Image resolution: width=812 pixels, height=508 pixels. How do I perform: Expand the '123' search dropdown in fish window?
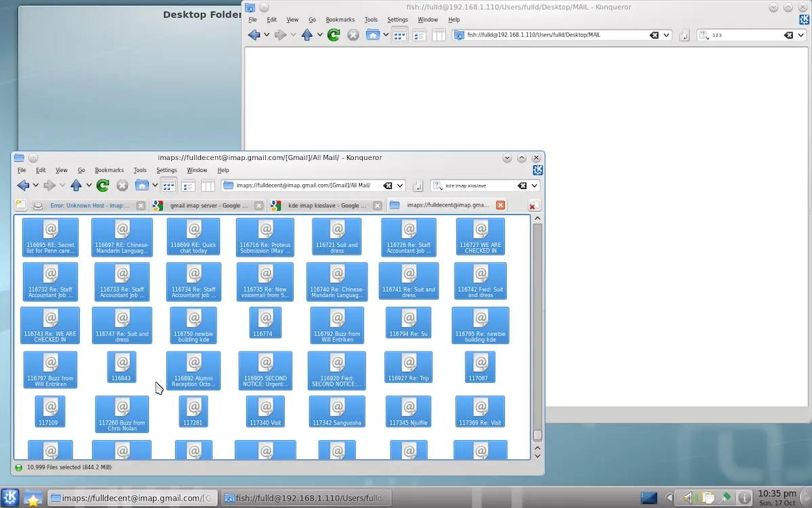(802, 35)
